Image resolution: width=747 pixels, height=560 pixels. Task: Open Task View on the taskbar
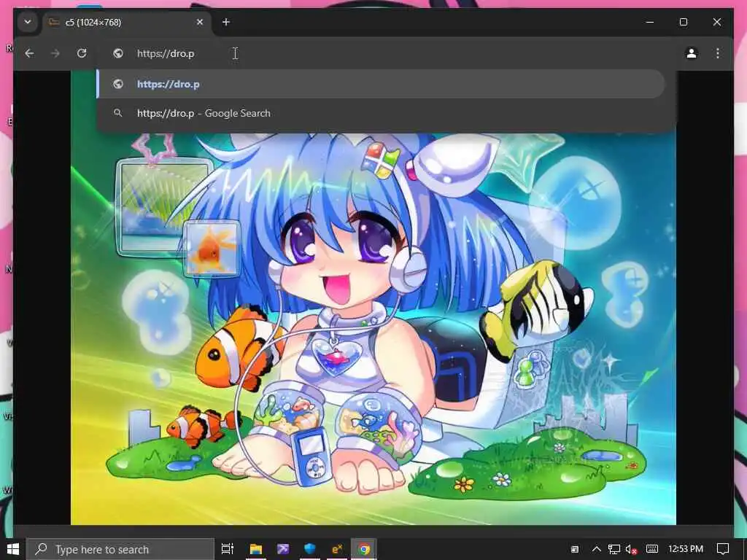tap(228, 550)
